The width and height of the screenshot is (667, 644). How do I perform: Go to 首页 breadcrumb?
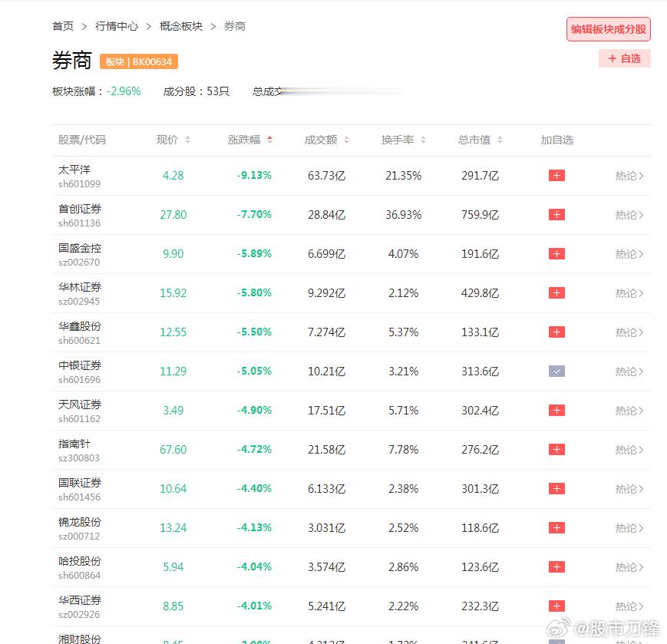tap(63, 26)
